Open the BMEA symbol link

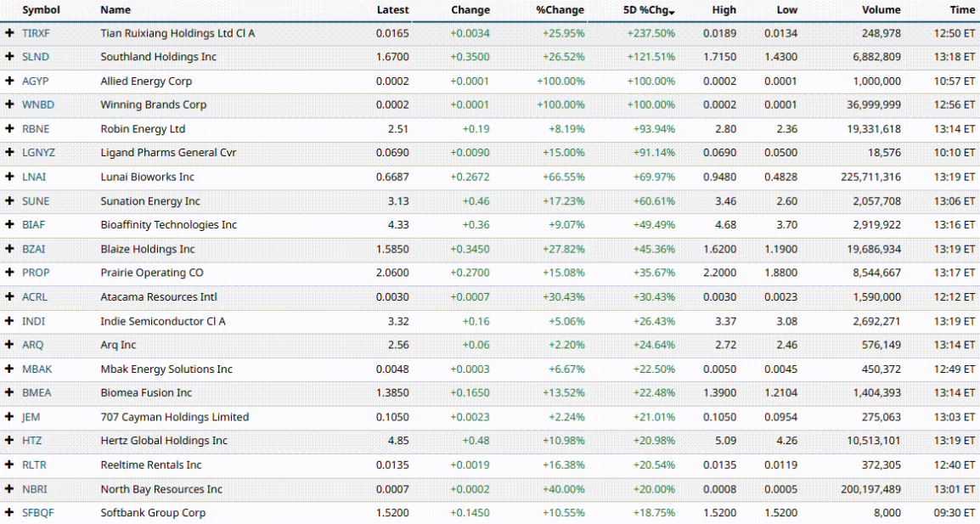pyautogui.click(x=37, y=392)
